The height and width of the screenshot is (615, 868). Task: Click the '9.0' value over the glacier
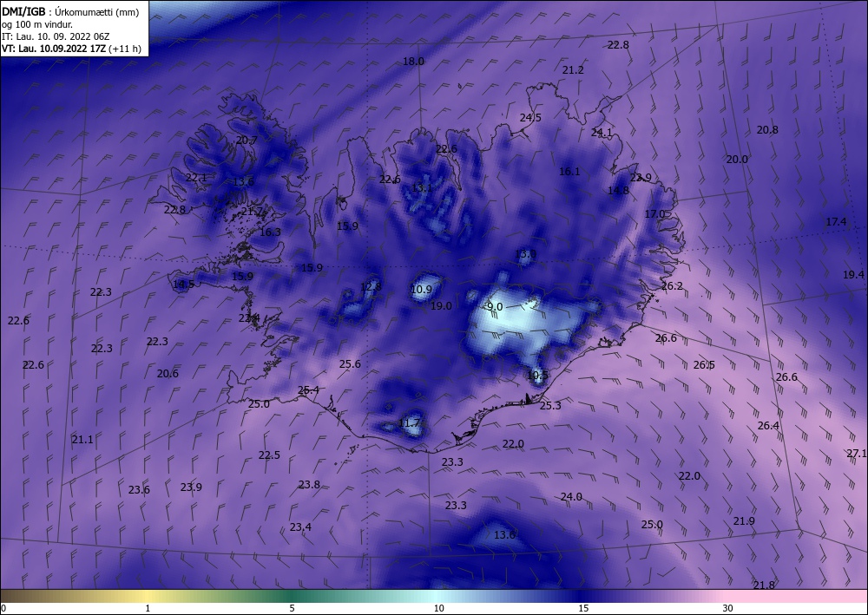click(495, 307)
